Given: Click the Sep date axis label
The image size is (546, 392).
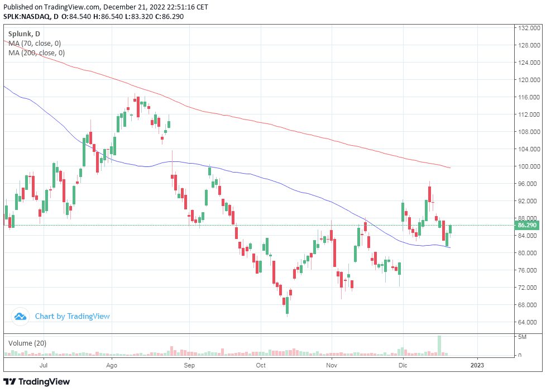Looking at the screenshot, I should 189,365.
